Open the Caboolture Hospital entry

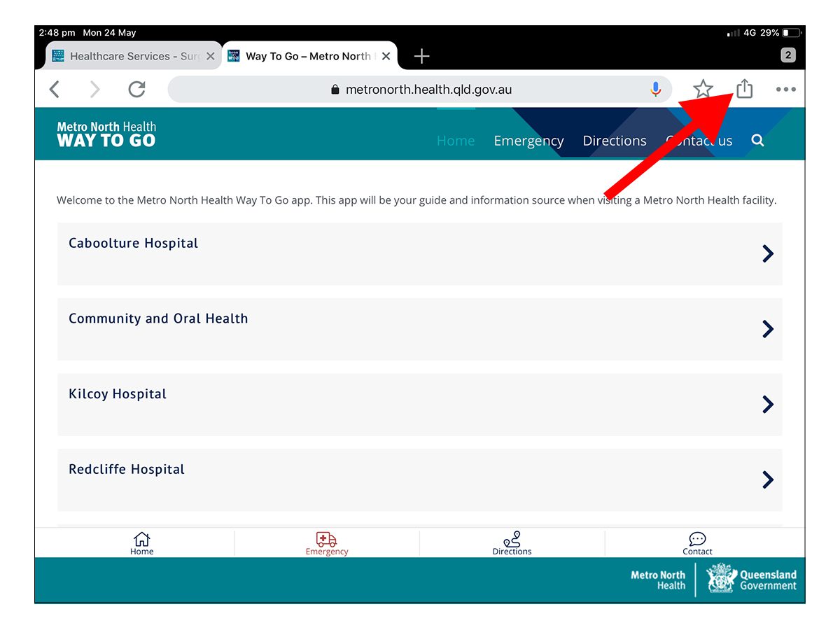pos(420,253)
